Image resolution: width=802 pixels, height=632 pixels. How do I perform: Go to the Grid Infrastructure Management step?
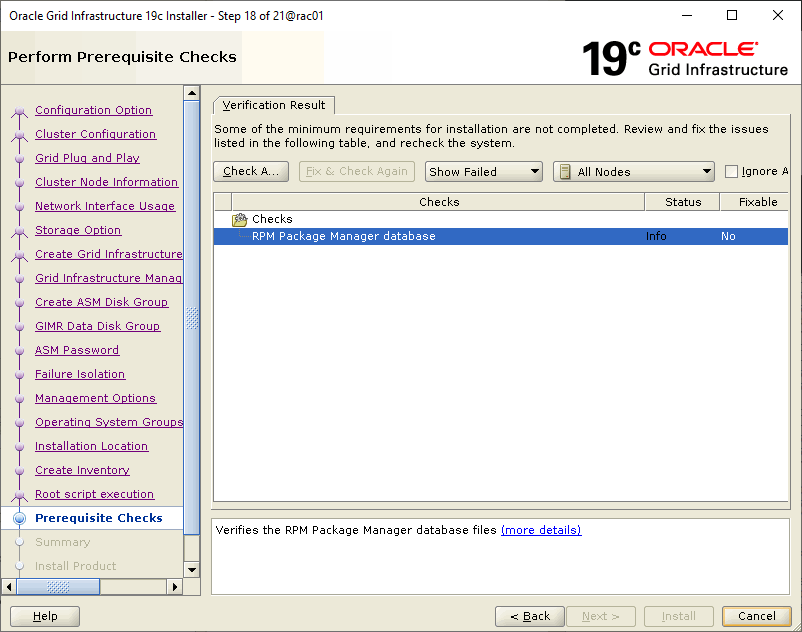tap(108, 278)
